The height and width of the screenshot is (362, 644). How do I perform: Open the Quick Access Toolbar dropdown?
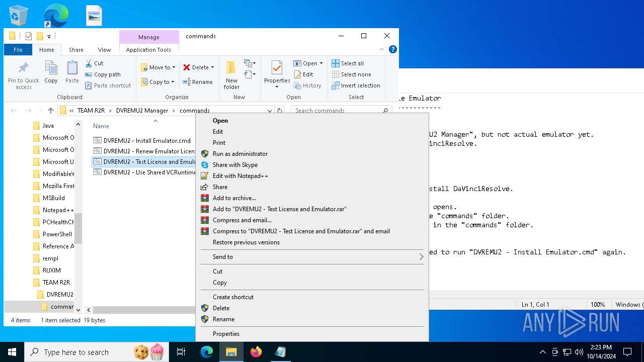(49, 36)
